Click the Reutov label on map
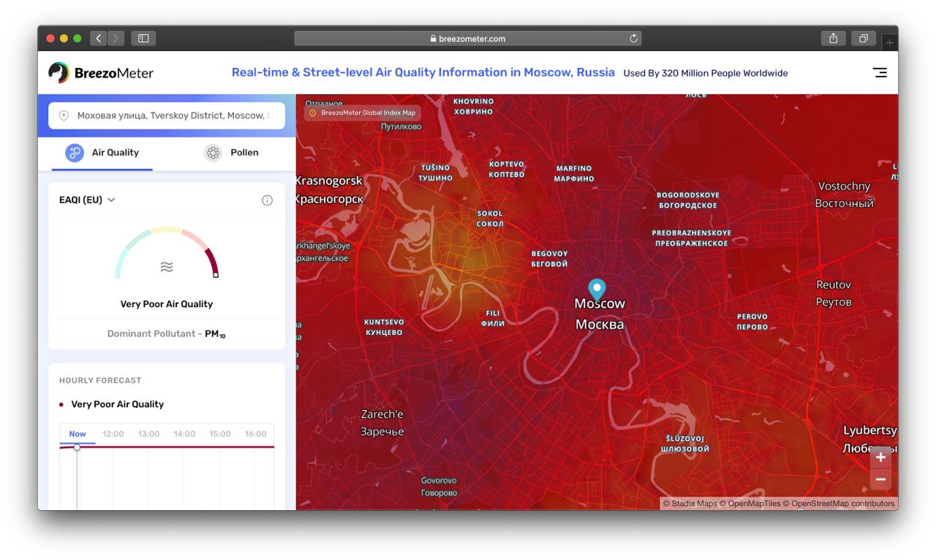936x560 pixels. 834,293
